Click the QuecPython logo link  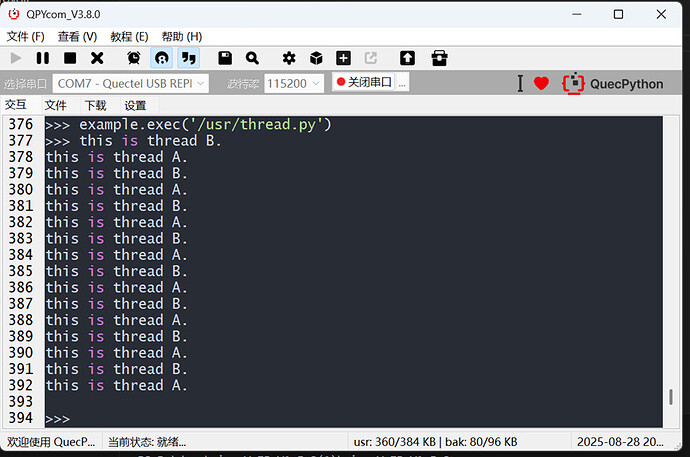(612, 84)
